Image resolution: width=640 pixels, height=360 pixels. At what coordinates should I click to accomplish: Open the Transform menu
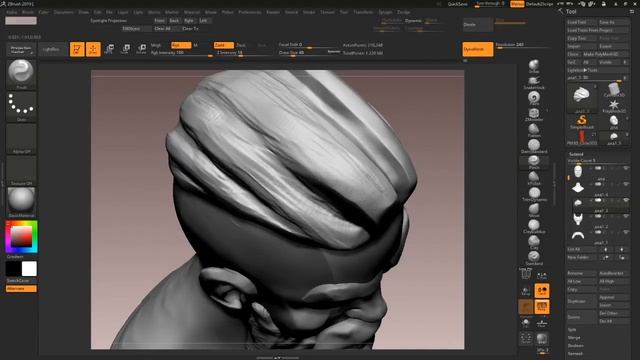tap(363, 12)
